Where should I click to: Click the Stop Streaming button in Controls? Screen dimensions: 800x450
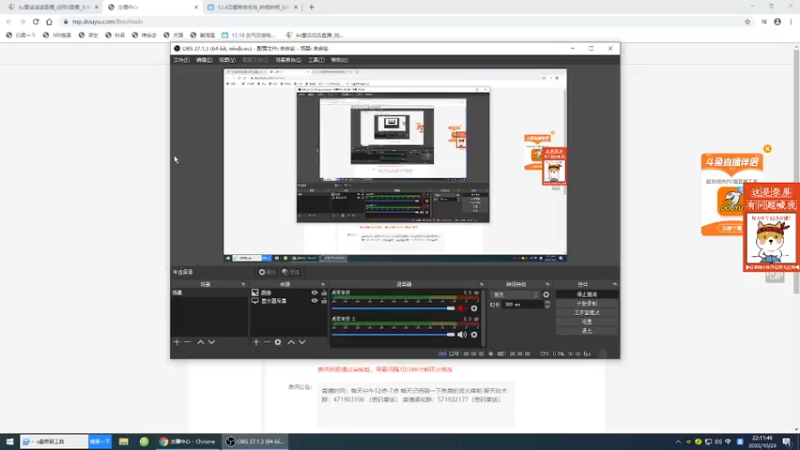[587, 294]
